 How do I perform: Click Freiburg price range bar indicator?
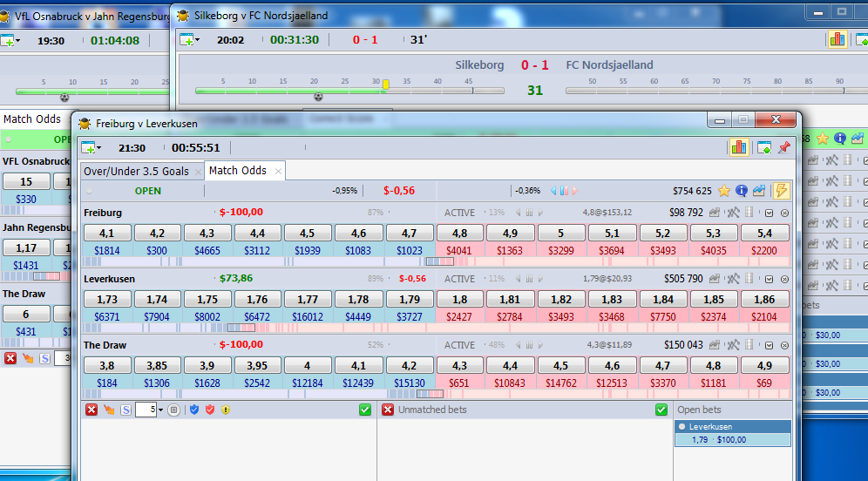[440, 261]
